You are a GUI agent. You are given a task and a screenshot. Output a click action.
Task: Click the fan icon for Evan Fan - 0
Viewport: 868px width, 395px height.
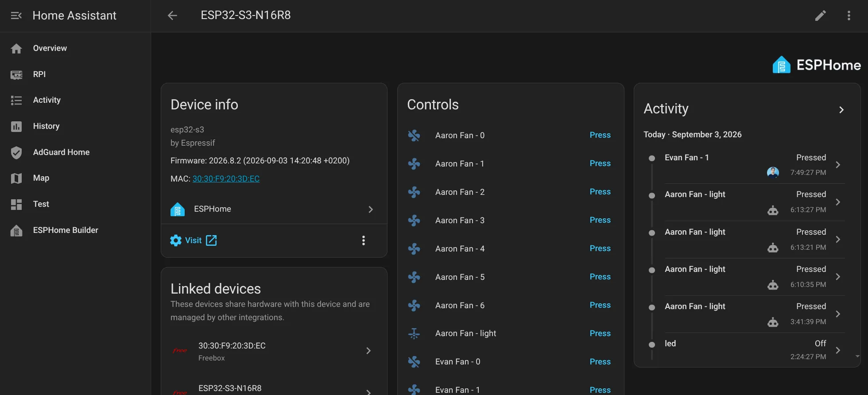click(x=414, y=362)
